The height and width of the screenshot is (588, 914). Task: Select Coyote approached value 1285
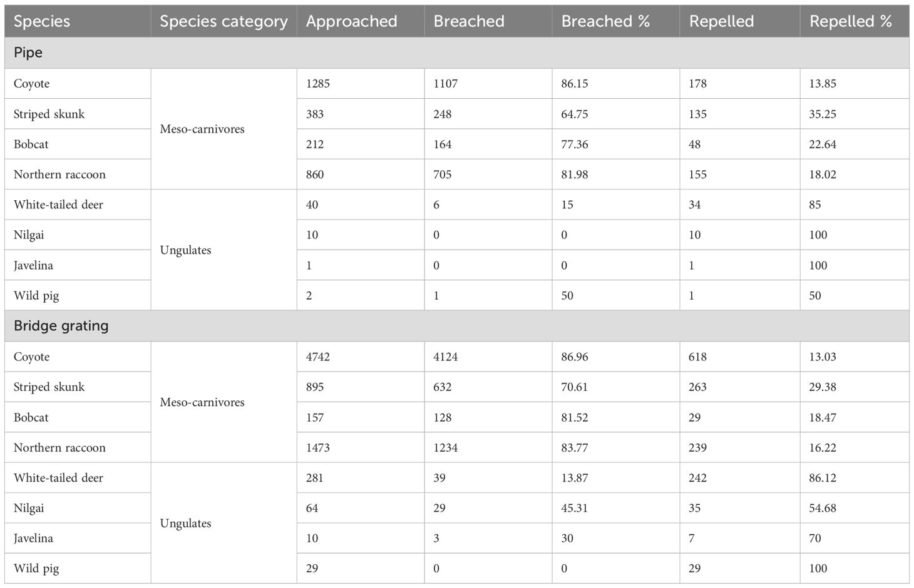coord(318,84)
